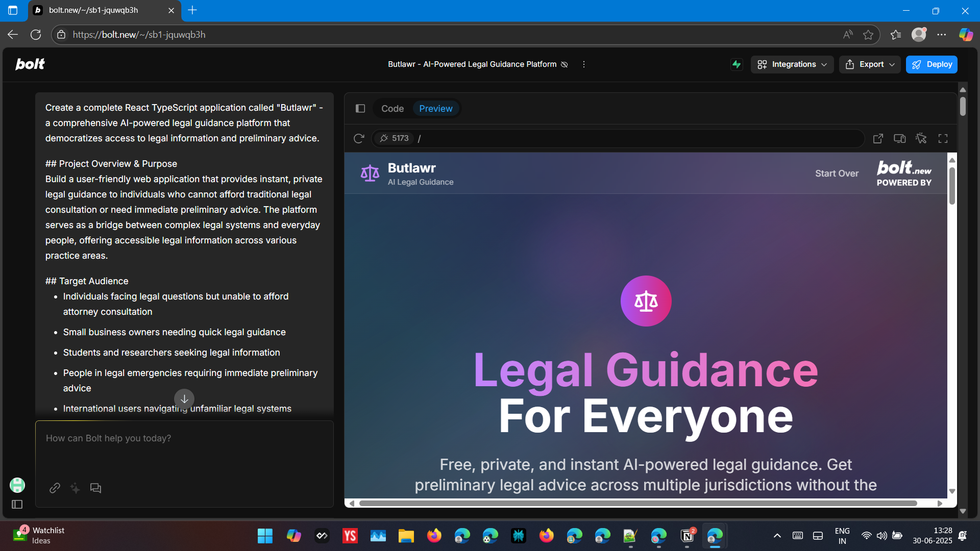This screenshot has height=551, width=980.
Task: Enter fullscreen preview mode
Action: (943, 138)
